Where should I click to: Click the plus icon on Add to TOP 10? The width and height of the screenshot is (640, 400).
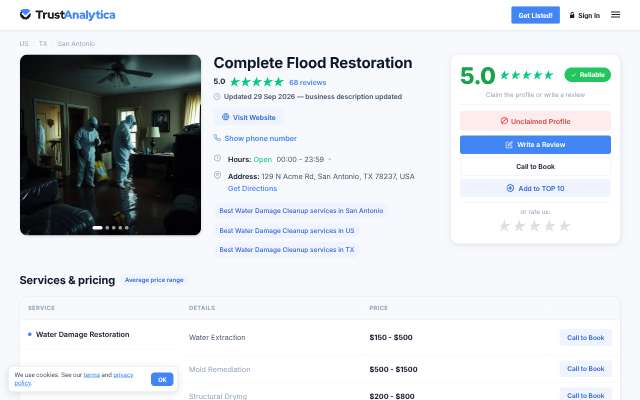(510, 188)
